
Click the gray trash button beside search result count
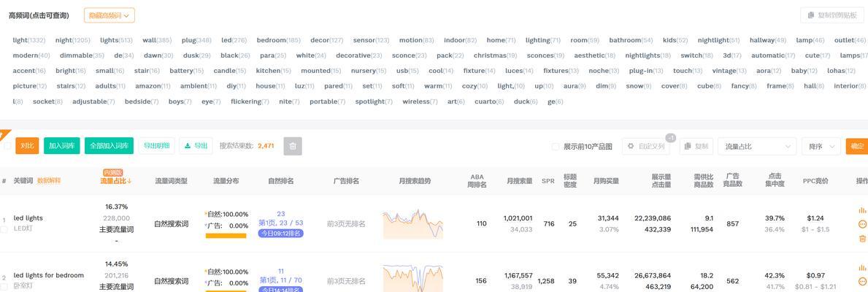pyautogui.click(x=292, y=146)
